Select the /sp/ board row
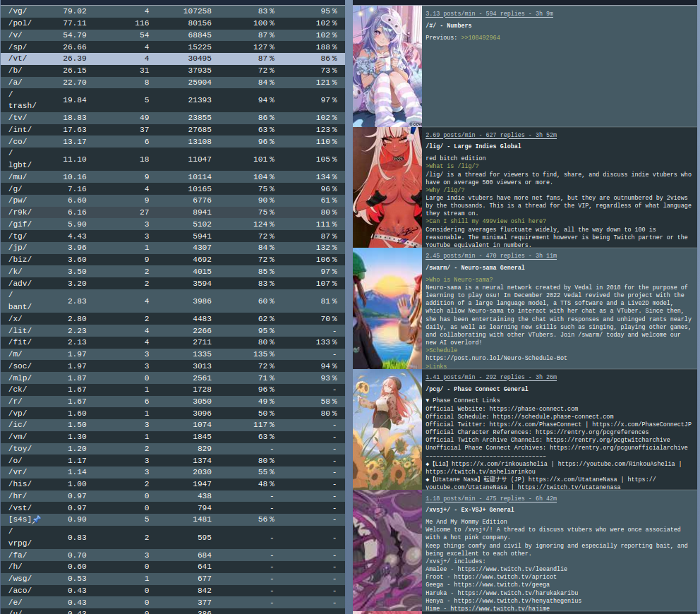The width and height of the screenshot is (700, 614). [x=173, y=47]
